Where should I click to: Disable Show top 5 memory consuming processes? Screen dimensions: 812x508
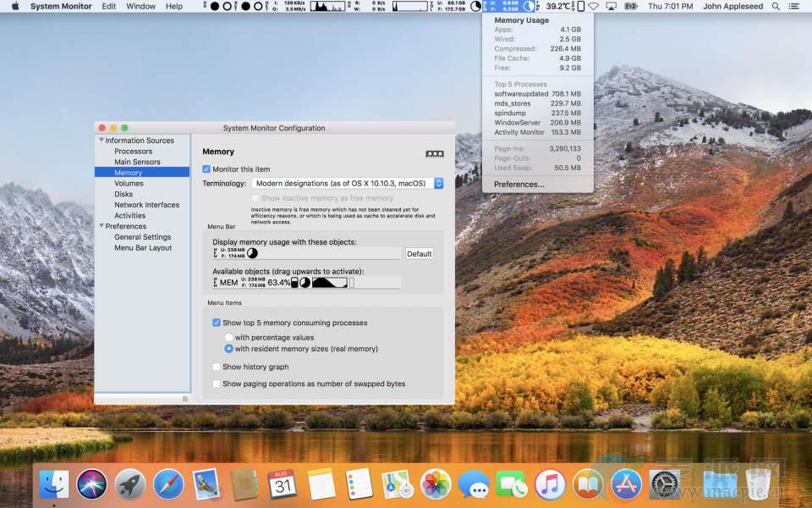point(217,323)
